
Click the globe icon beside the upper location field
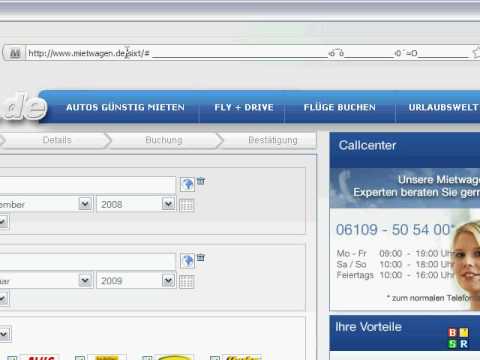(x=187, y=184)
